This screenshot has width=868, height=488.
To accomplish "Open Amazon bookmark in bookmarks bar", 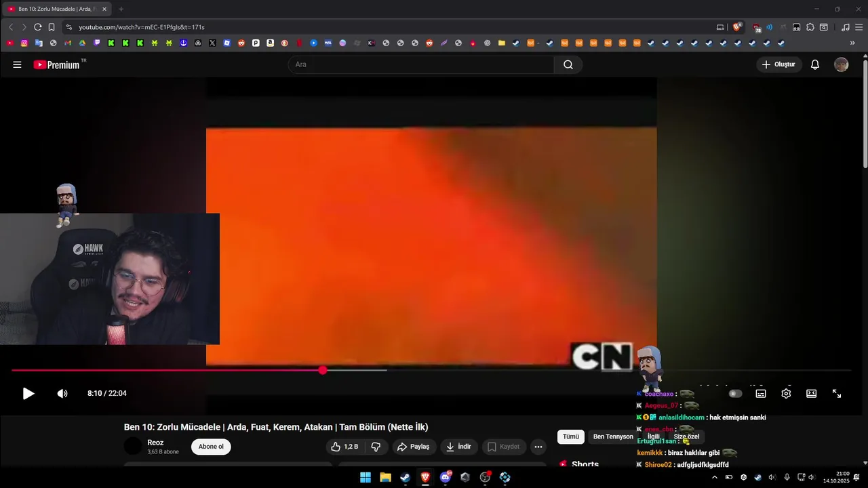I will pos(270,43).
